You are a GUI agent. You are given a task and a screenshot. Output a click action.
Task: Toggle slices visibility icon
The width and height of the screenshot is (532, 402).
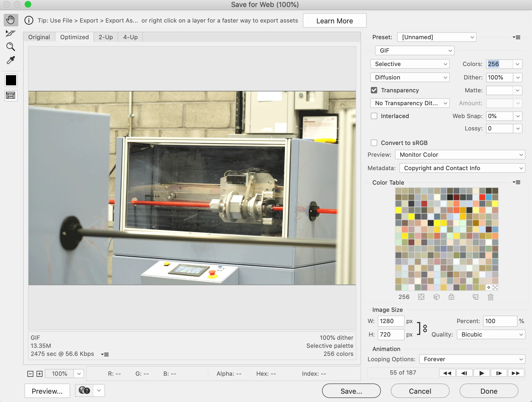[x=11, y=96]
